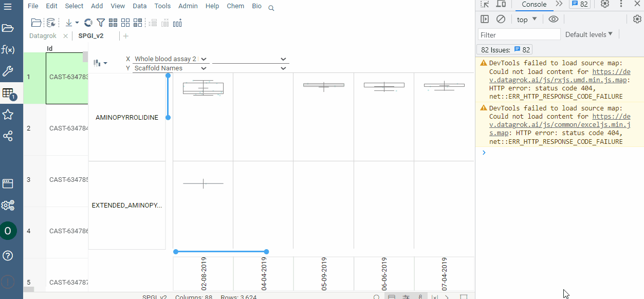
Task: Select the inspect element icon in DevTools
Action: [484, 4]
